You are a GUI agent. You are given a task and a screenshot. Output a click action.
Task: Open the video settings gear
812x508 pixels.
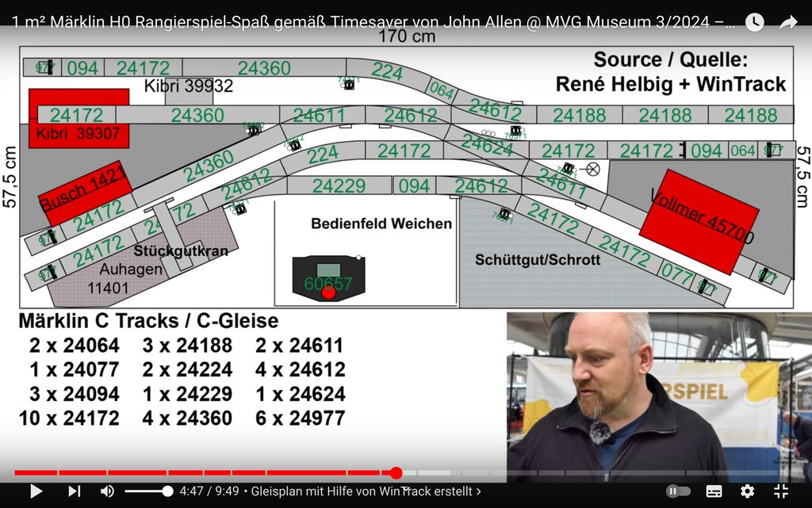[x=747, y=491]
